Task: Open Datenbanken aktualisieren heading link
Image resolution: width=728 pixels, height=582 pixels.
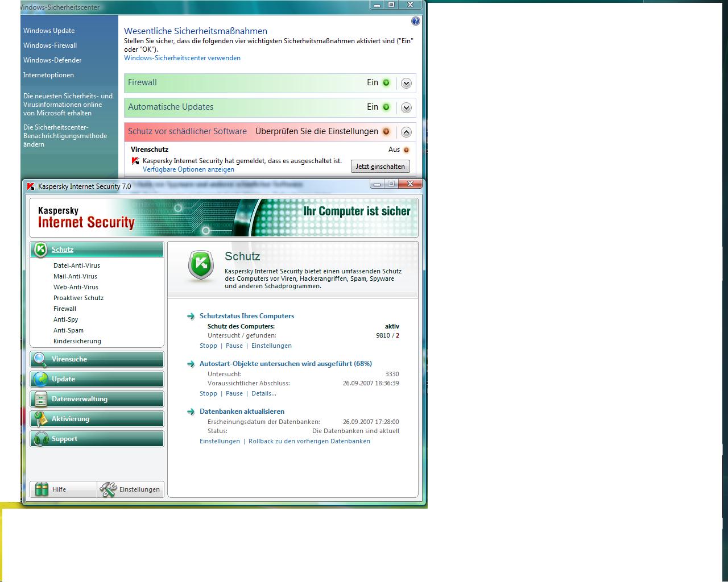Action: [x=242, y=411]
